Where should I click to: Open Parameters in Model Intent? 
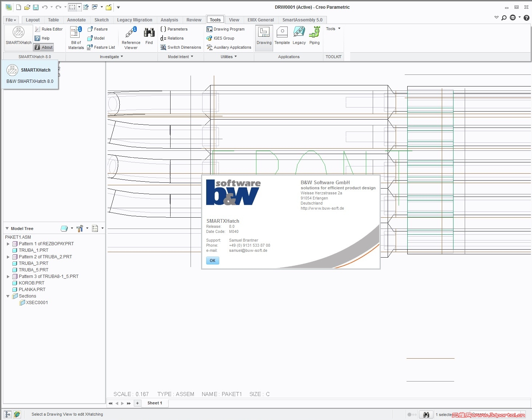coord(174,29)
